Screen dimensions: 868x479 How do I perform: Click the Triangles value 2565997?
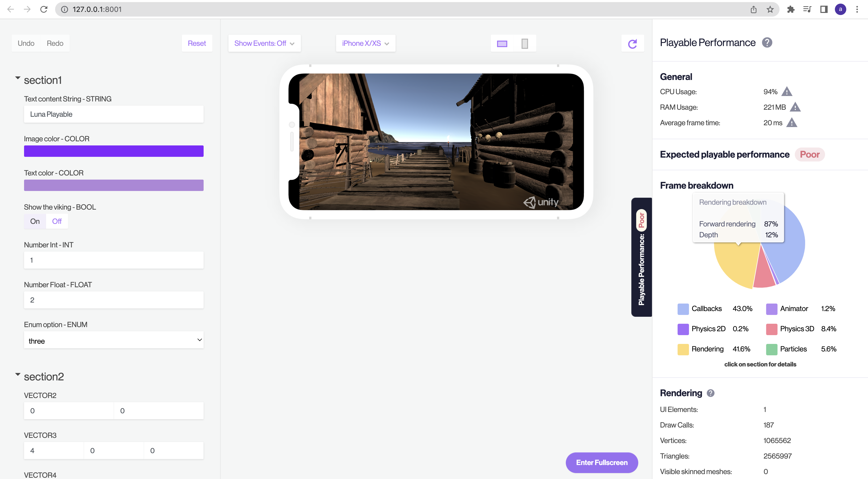pos(777,456)
